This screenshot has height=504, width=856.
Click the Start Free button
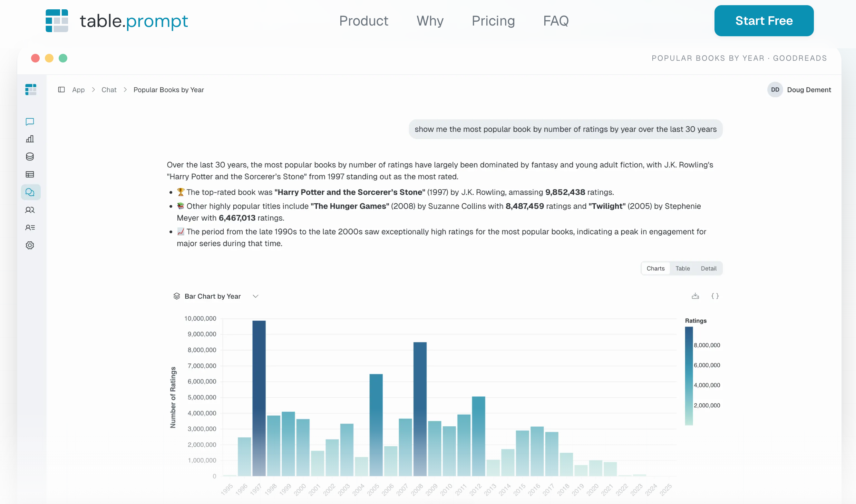763,21
